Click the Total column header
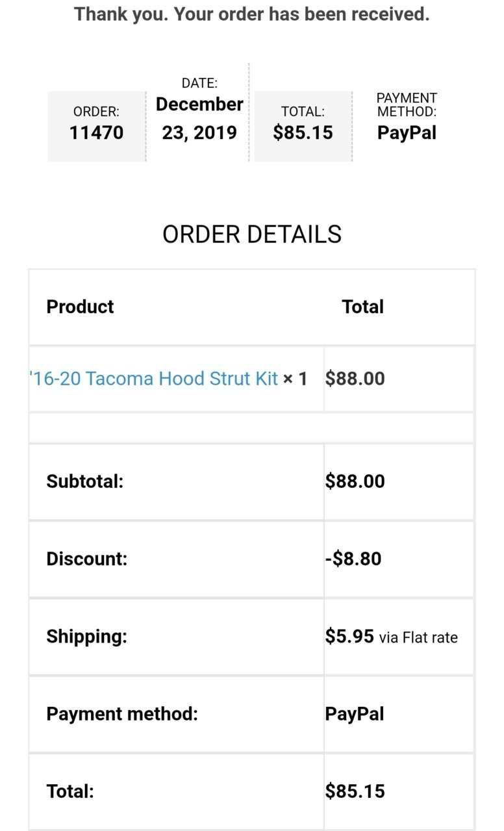This screenshot has width=504, height=831. pyautogui.click(x=363, y=307)
